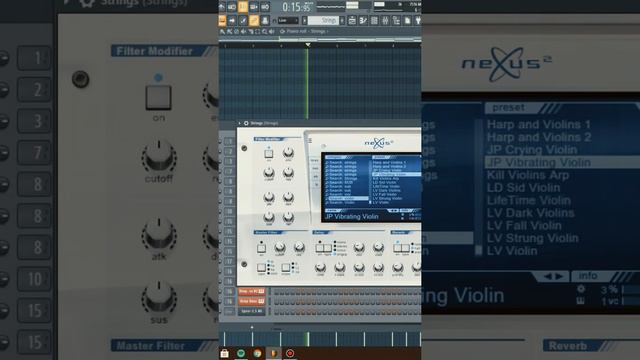Screen dimensions: 640x360
Task: Choose the piano roll dashed-rectangle select tool
Action: click(x=258, y=31)
